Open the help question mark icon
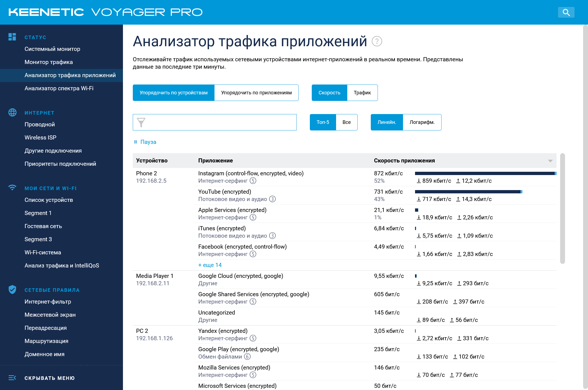This screenshot has height=390, width=588. pyautogui.click(x=377, y=41)
